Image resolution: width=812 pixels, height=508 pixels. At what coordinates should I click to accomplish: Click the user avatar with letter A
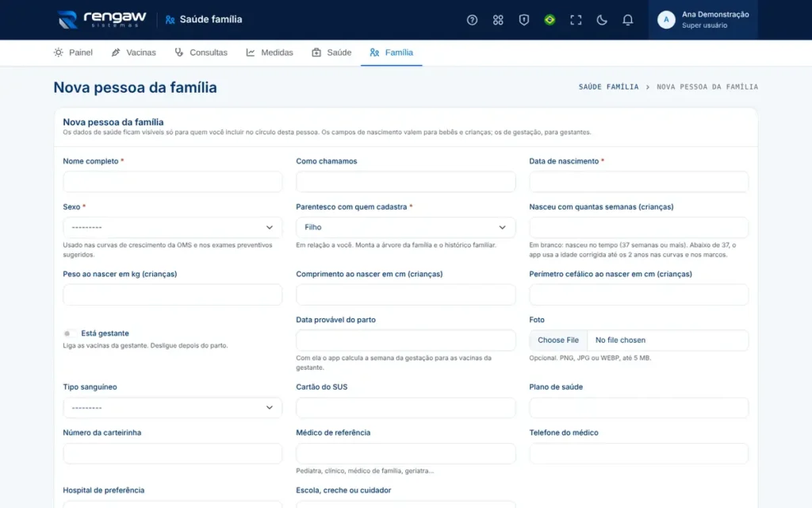click(x=666, y=20)
